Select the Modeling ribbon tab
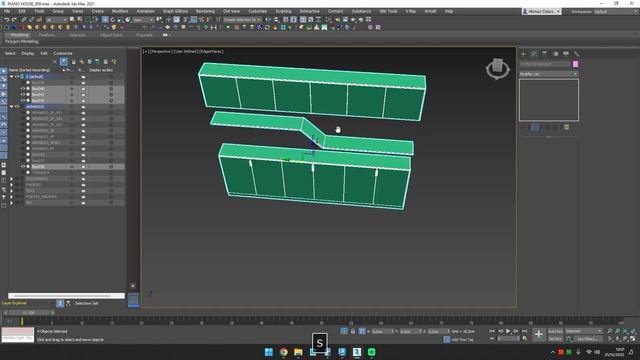The height and width of the screenshot is (360, 640). (x=19, y=35)
